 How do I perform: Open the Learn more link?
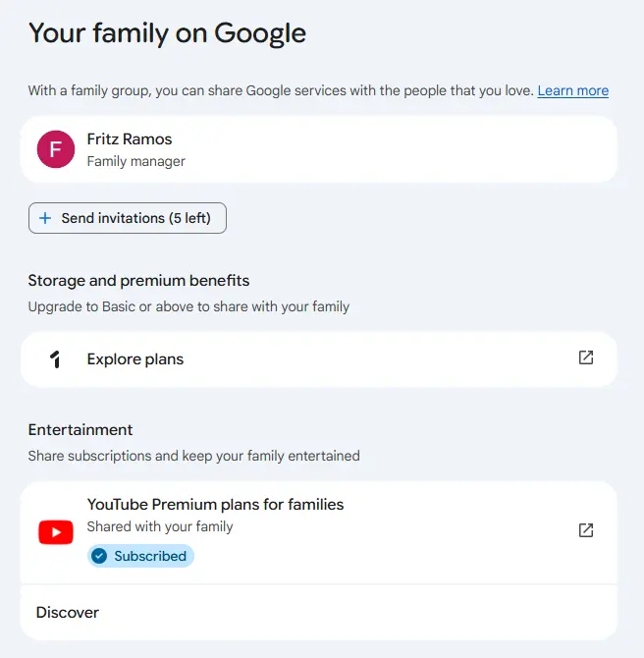(x=572, y=90)
